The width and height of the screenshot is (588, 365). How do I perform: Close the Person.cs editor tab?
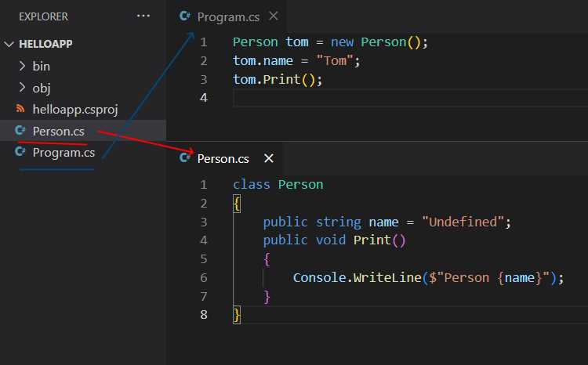point(269,158)
